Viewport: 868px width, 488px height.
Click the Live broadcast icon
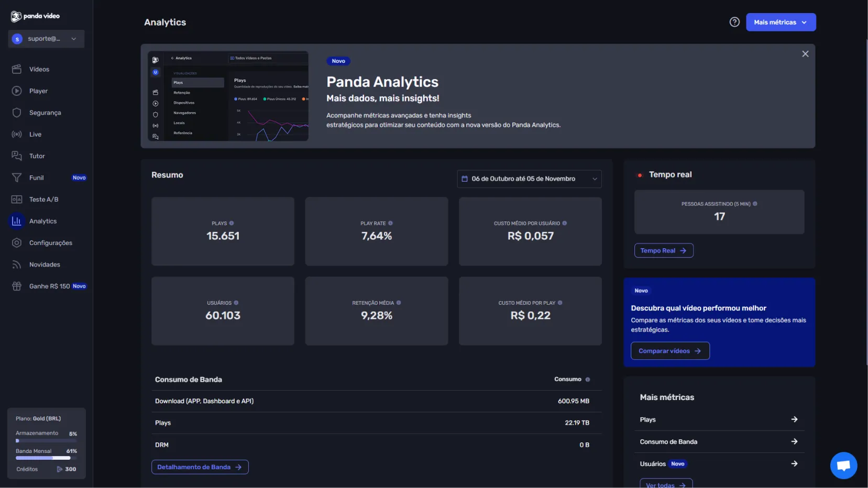17,135
